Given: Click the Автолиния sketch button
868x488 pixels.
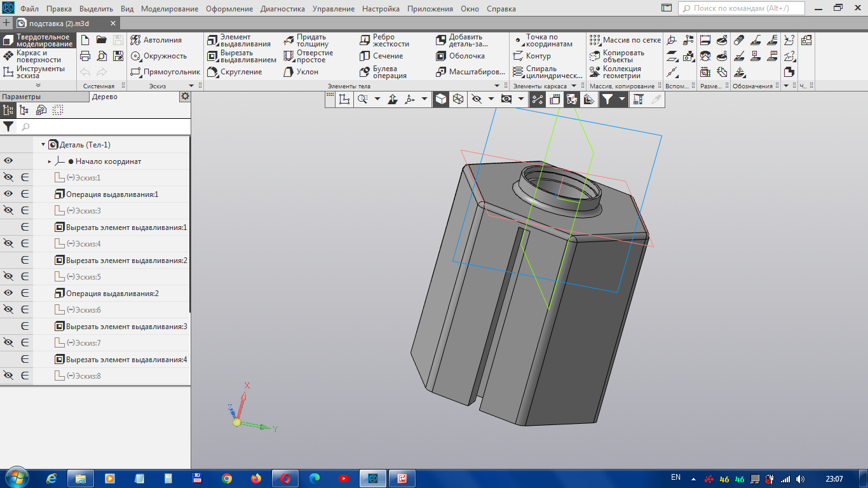Looking at the screenshot, I should [156, 40].
